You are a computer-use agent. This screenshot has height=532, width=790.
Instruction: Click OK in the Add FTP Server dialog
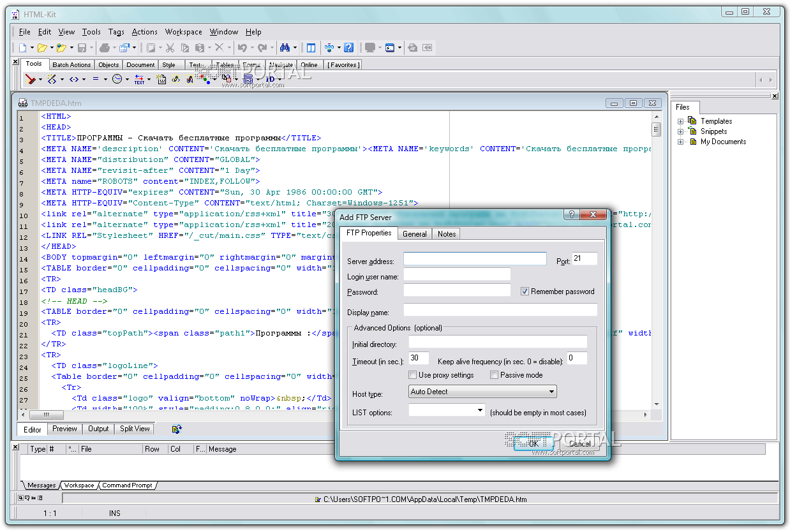point(533,443)
